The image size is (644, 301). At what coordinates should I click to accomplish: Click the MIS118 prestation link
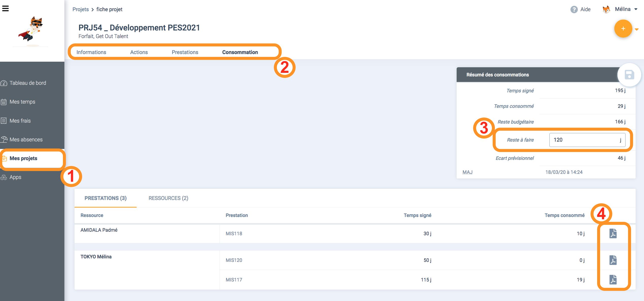click(234, 234)
